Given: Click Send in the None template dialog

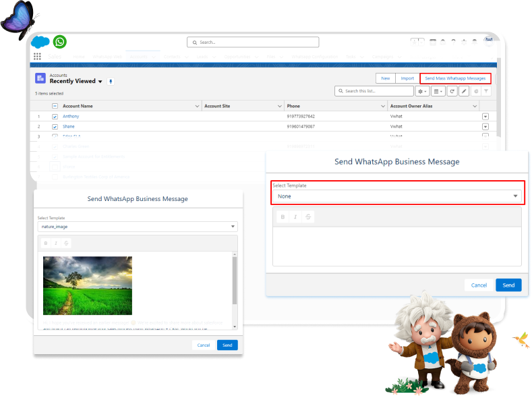Looking at the screenshot, I should pos(508,285).
